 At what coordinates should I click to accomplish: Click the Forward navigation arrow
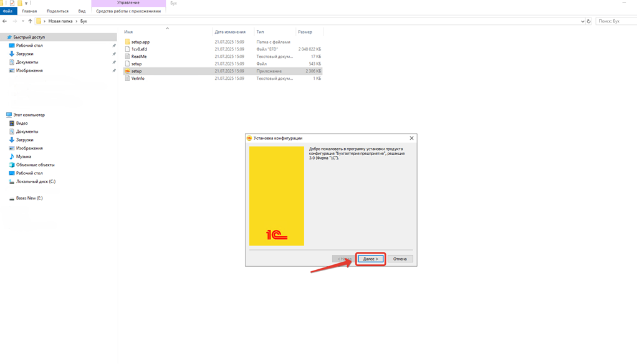[14, 21]
